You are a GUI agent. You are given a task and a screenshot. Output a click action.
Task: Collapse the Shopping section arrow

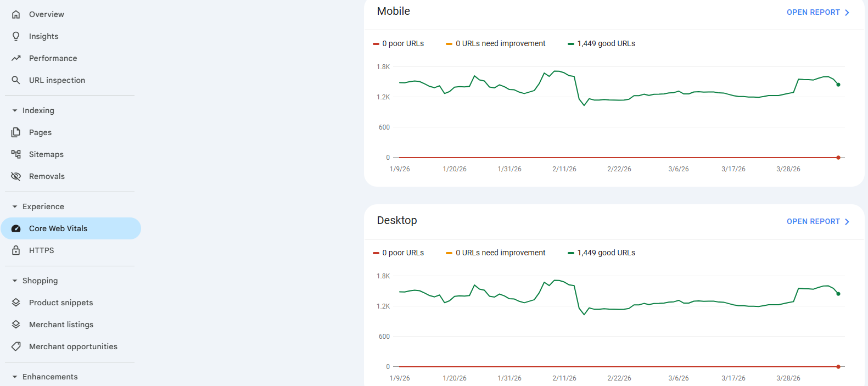[15, 281]
